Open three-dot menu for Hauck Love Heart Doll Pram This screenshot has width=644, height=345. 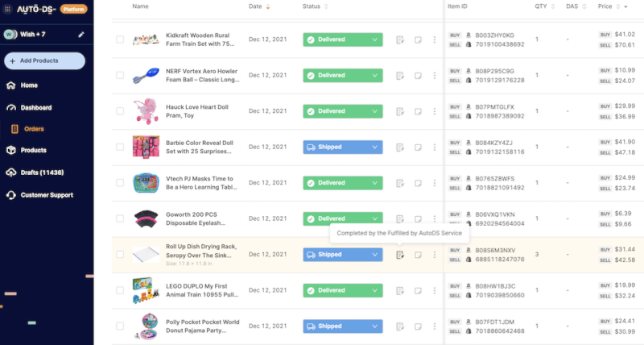point(435,111)
